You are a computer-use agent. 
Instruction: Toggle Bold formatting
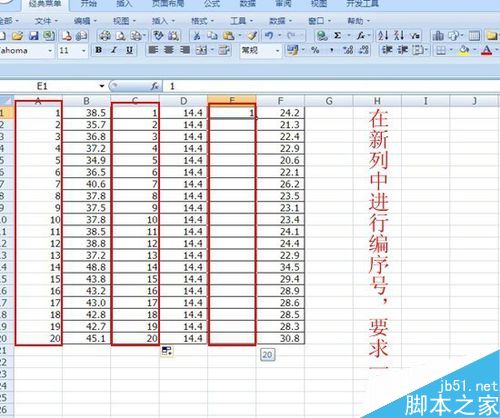tap(99, 50)
